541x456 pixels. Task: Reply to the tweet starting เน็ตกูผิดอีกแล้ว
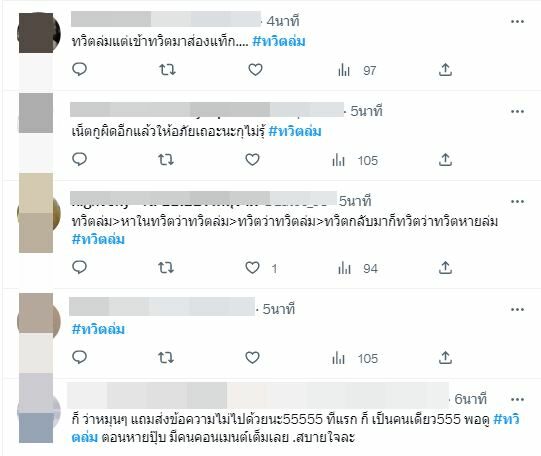click(x=79, y=159)
